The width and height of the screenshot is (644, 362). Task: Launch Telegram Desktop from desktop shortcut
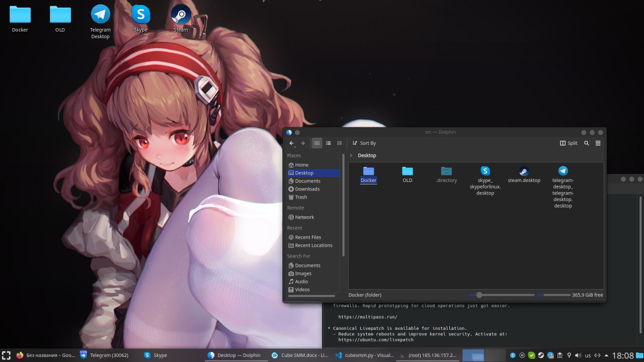(100, 22)
